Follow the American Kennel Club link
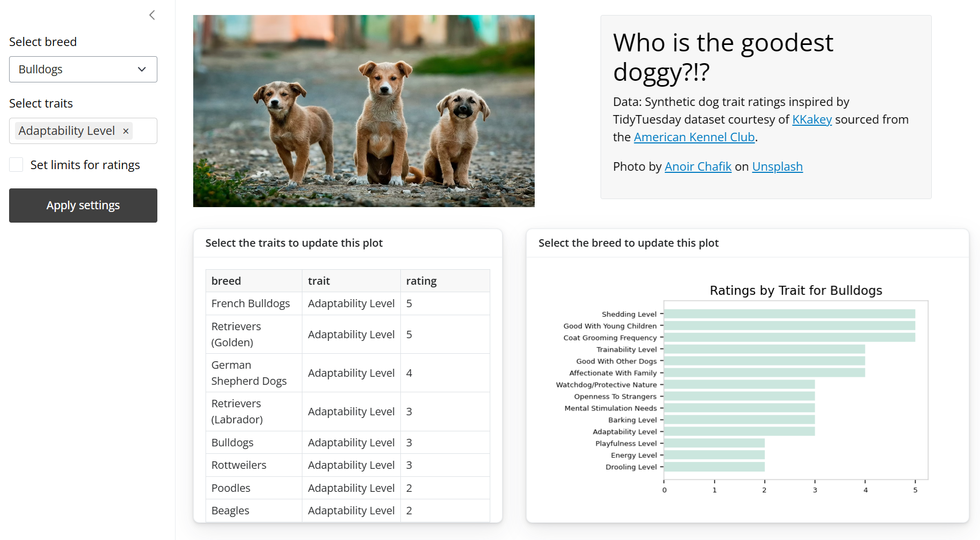980x540 pixels. coord(694,137)
